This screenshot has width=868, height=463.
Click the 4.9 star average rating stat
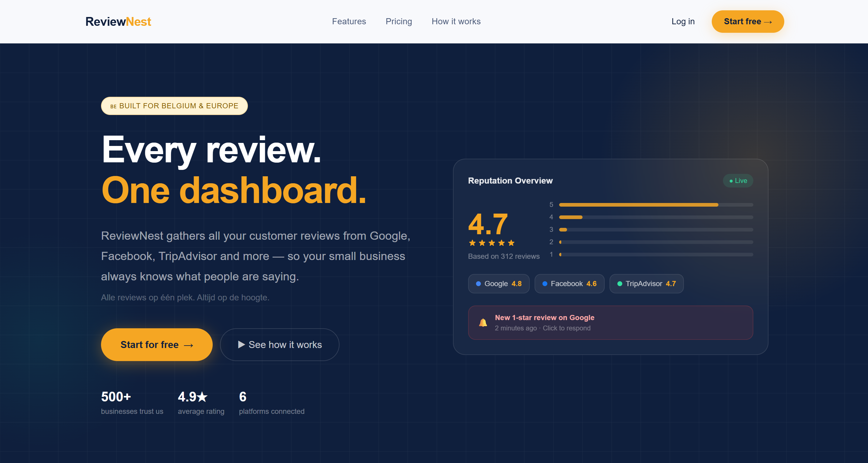(x=201, y=403)
